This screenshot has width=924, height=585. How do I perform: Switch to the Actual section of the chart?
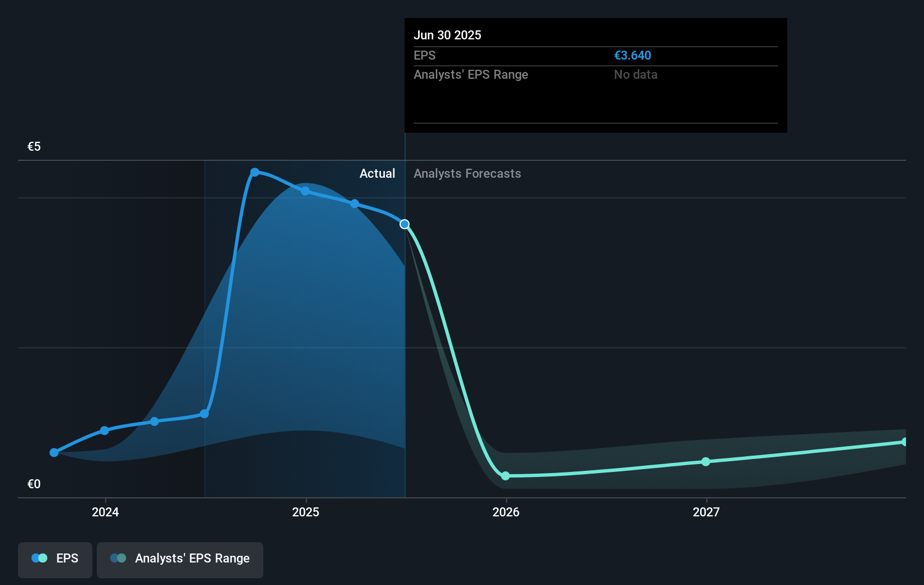[377, 174]
